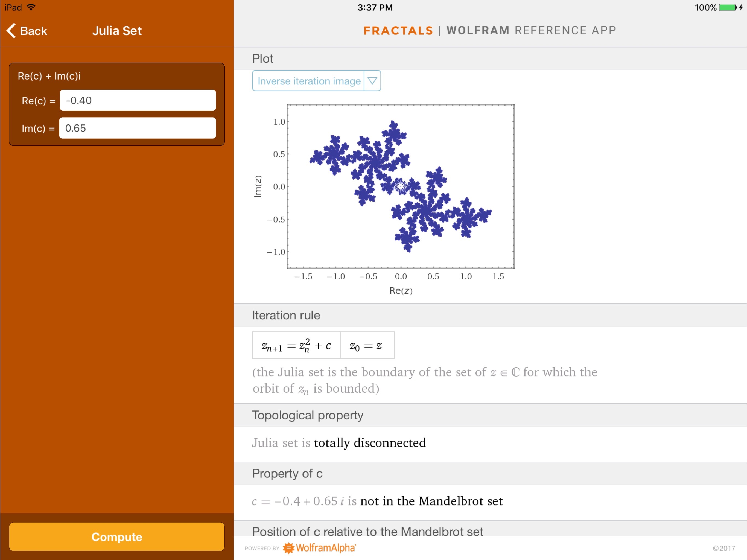Image resolution: width=747 pixels, height=560 pixels.
Task: Tap the FRACTALS title in header
Action: click(398, 30)
